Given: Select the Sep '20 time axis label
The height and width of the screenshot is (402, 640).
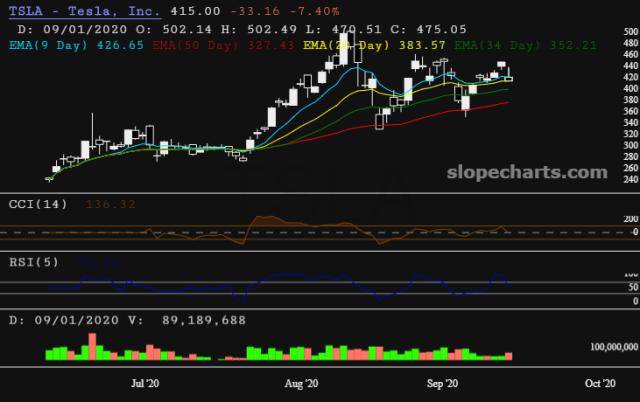Looking at the screenshot, I should [x=442, y=383].
